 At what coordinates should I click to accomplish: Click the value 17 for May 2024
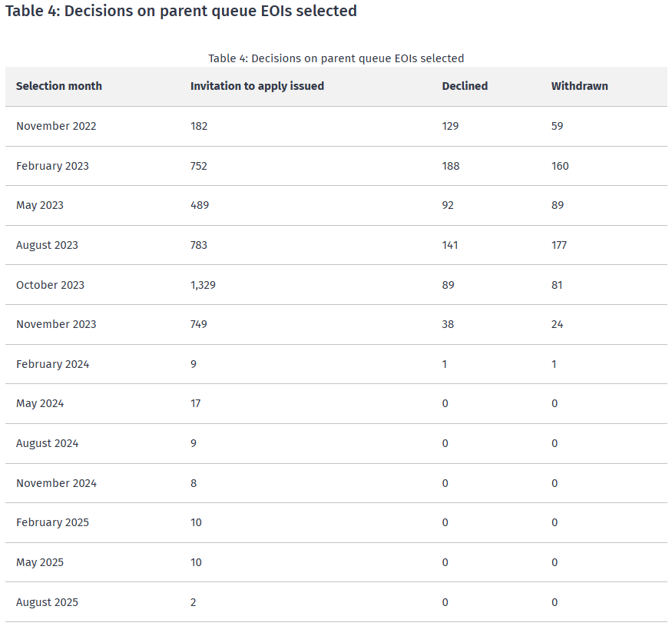(196, 403)
